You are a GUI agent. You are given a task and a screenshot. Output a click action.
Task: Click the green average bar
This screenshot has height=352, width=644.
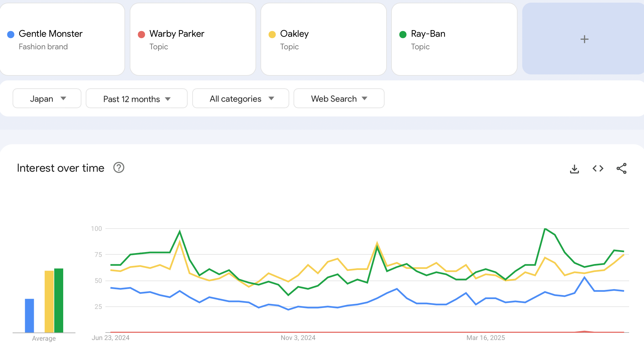click(x=59, y=300)
